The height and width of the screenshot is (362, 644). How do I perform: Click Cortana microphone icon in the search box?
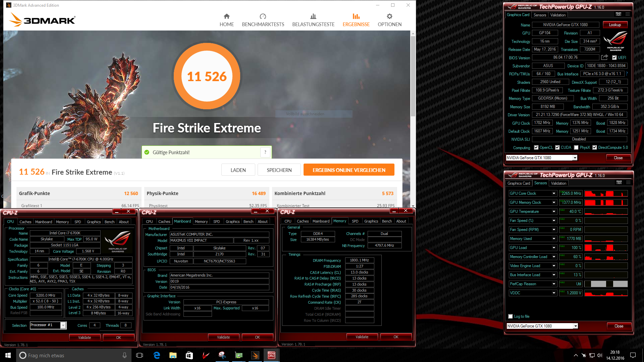[x=124, y=355]
